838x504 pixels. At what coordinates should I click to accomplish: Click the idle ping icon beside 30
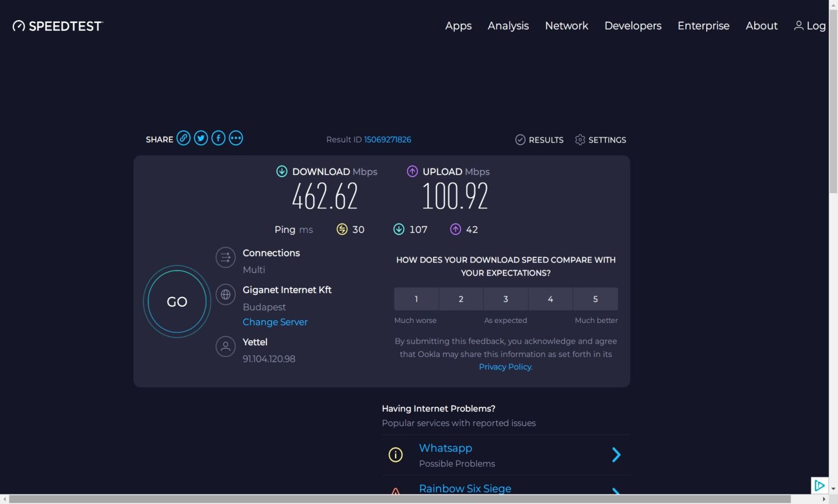tap(342, 229)
